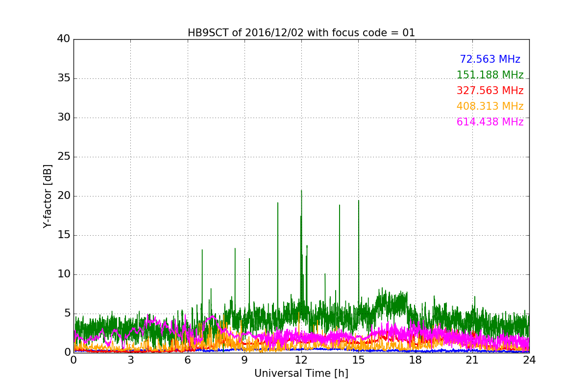Viewport: 588px width, 392px height.
Task: Select the 408.313 MHz legend label
Action: point(490,106)
